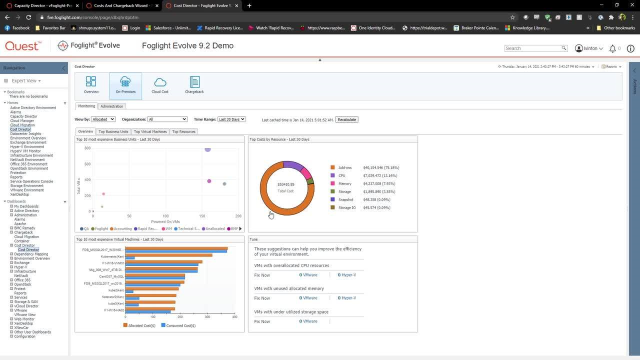Open Capacity Director in Homes list
Viewport: 640px width, 360px height.
coord(23,116)
